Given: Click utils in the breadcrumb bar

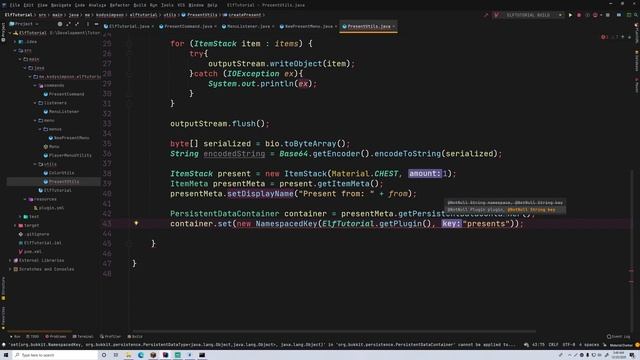Looking at the screenshot, I should coord(170,15).
